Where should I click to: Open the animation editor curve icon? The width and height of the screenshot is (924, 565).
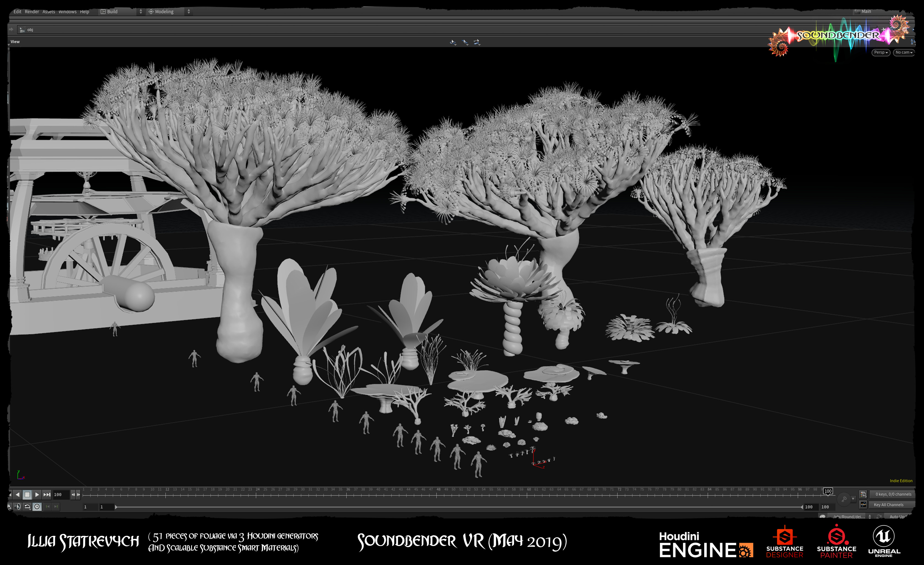[x=863, y=504]
